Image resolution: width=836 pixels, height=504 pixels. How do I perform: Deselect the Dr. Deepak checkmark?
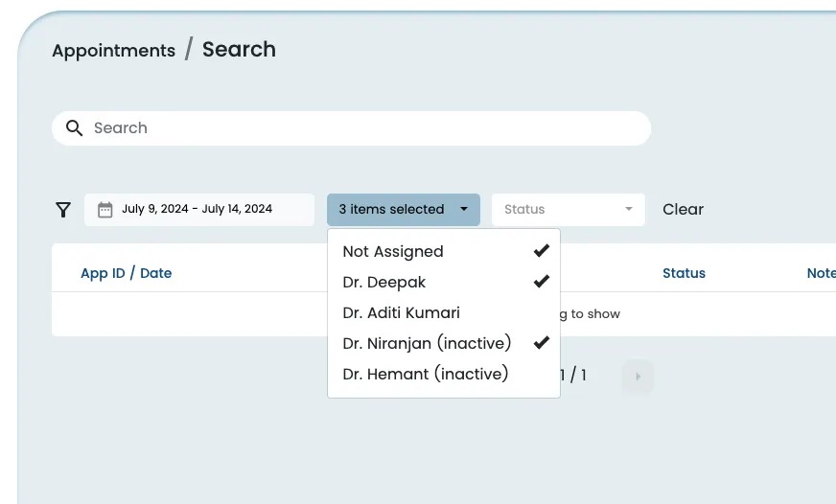coord(542,282)
